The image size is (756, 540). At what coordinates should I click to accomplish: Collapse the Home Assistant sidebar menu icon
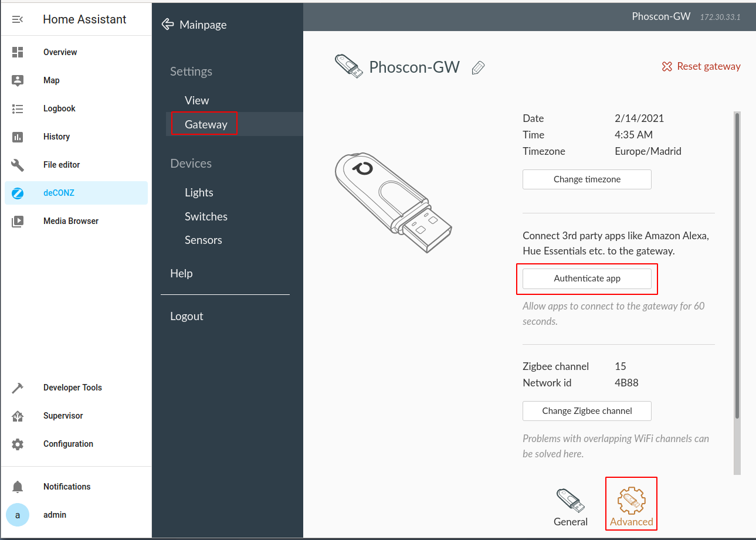(18, 19)
